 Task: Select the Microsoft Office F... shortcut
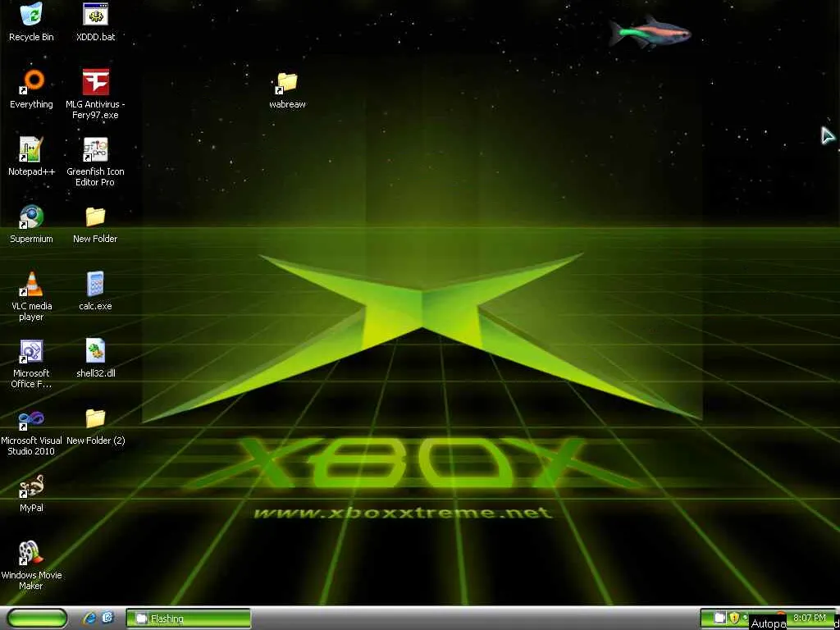(x=31, y=351)
